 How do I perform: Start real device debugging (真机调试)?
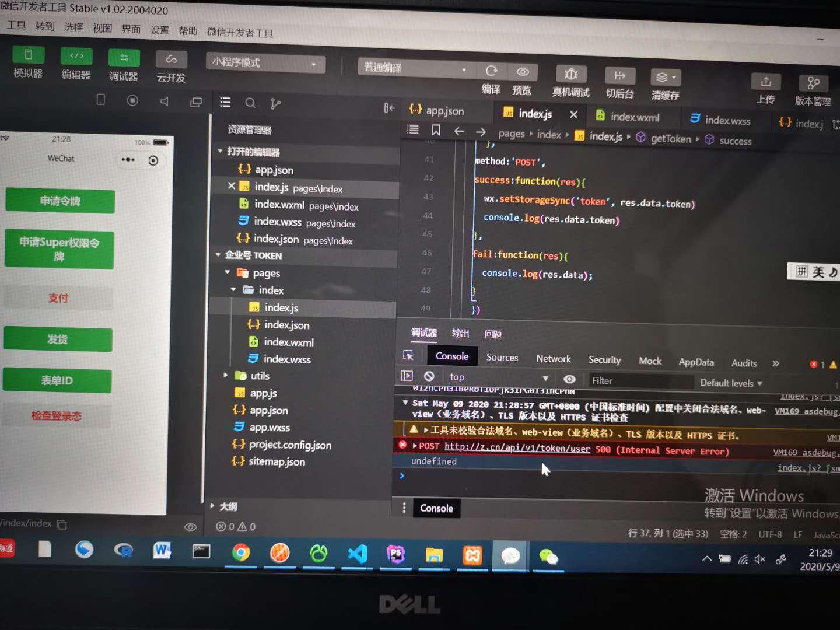571,74
